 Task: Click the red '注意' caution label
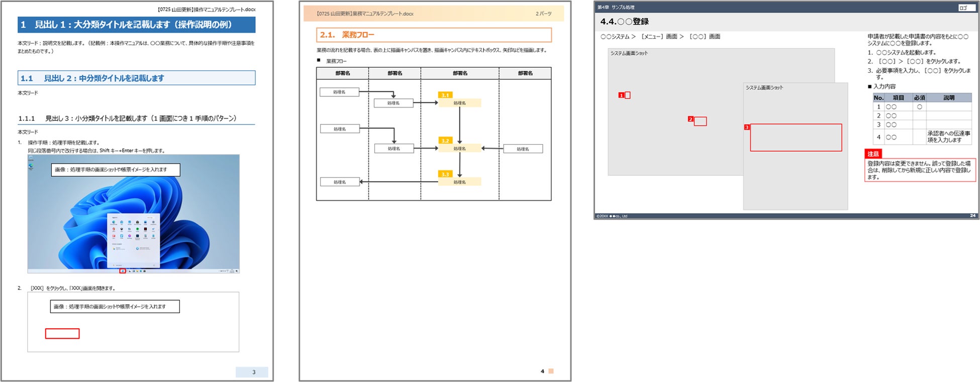pos(873,154)
